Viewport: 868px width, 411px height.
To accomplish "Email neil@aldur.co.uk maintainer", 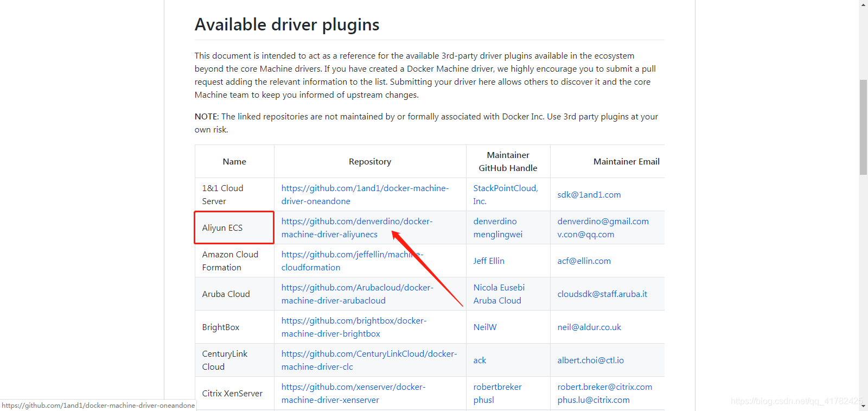I will tap(589, 327).
